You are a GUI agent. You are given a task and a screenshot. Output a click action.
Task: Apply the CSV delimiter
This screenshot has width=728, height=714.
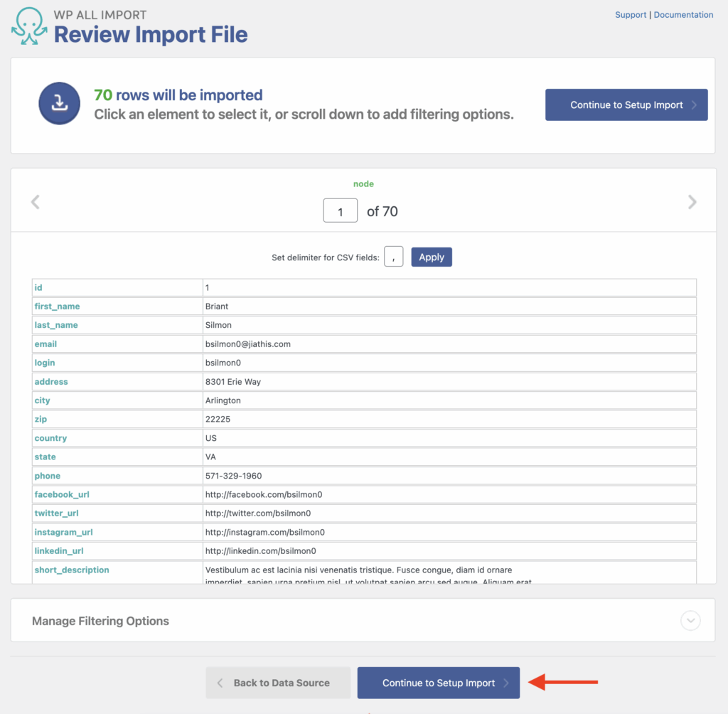click(x=432, y=257)
